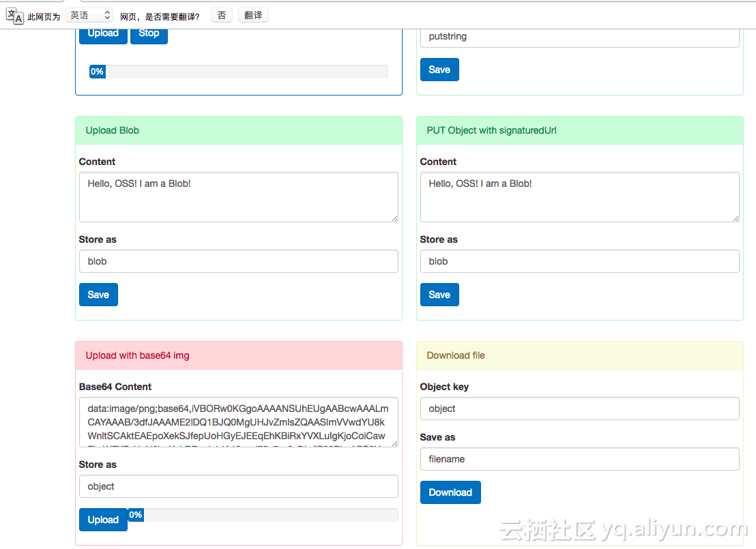756x549 pixels.
Task: Edit the Upload Blob Content textarea
Action: 239,197
